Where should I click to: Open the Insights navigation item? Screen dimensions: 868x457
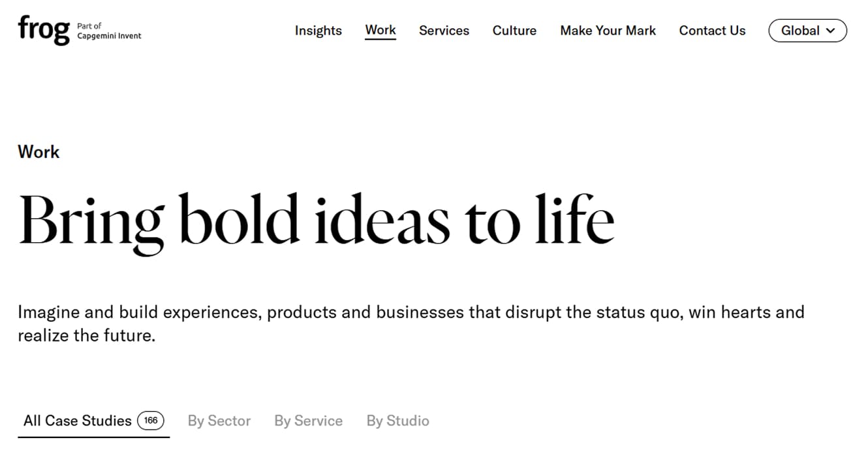pyautogui.click(x=318, y=31)
